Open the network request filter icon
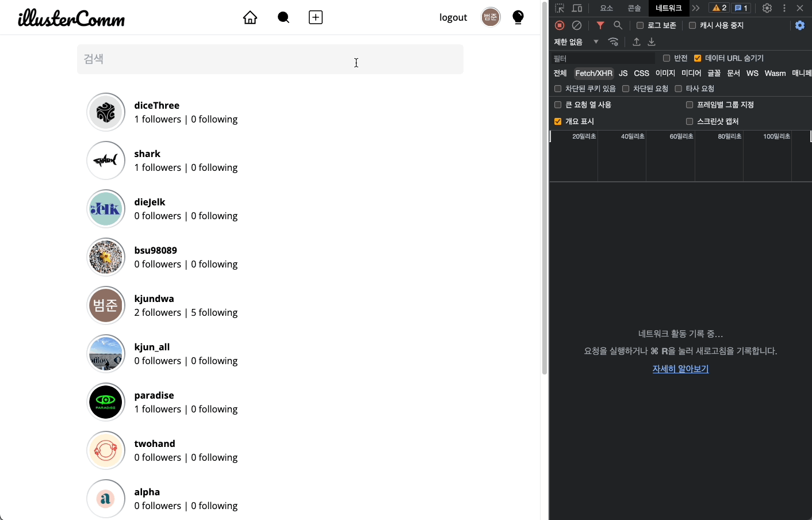The image size is (812, 520). click(600, 25)
